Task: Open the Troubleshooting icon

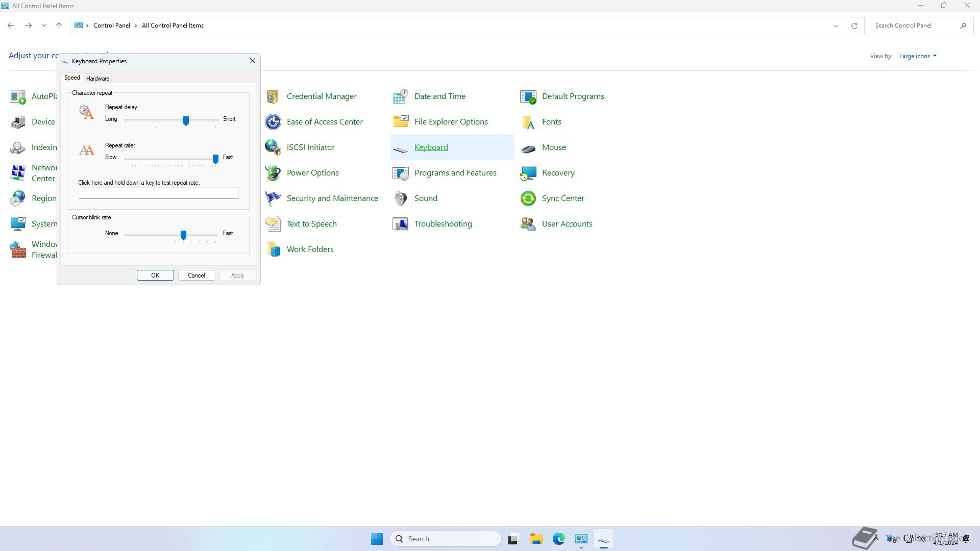Action: (x=400, y=224)
